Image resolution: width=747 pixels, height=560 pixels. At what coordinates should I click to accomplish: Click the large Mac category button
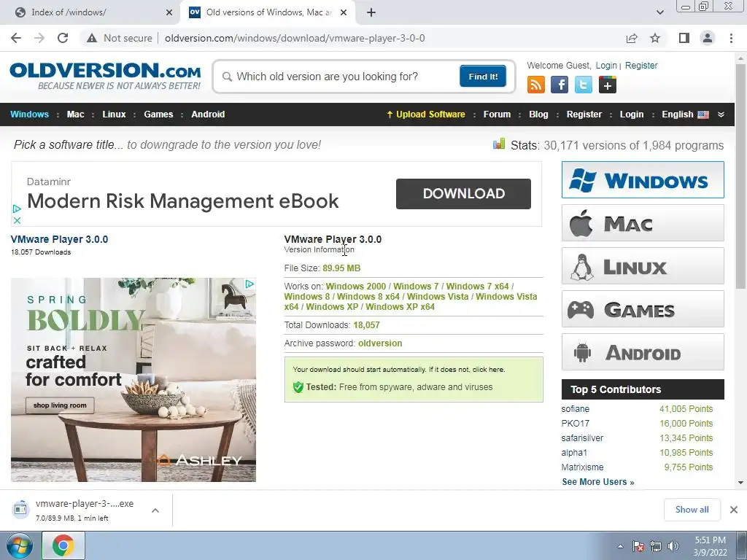click(x=643, y=223)
